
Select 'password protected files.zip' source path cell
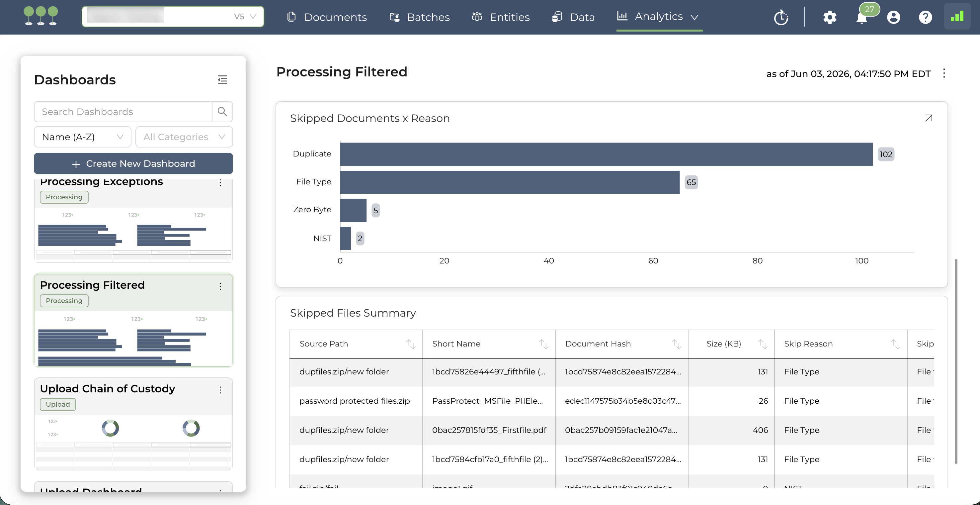point(356,401)
